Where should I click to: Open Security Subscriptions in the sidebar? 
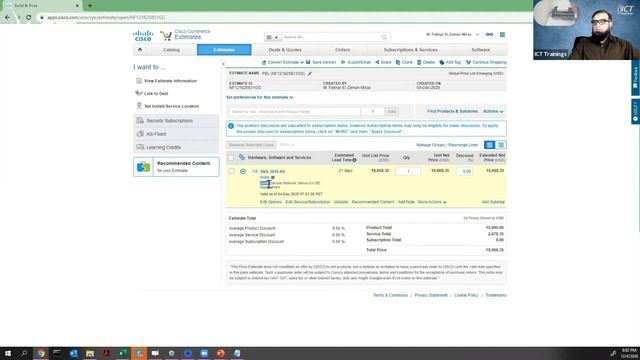pos(176,121)
